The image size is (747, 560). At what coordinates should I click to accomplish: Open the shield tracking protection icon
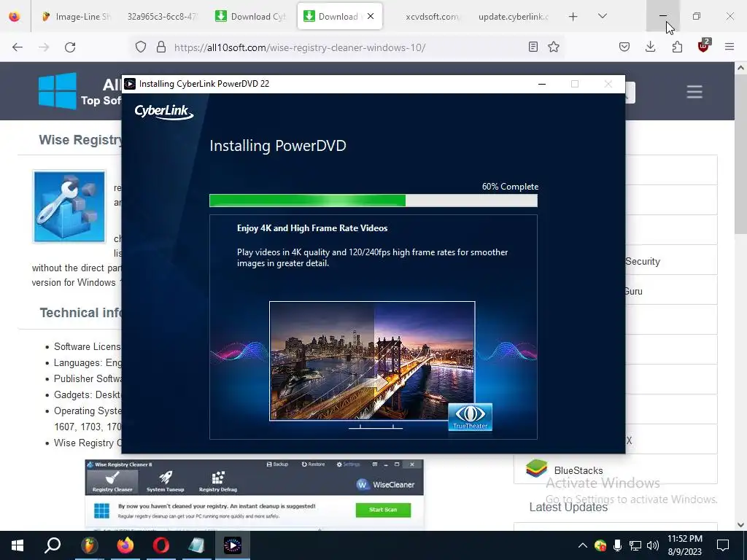(141, 47)
